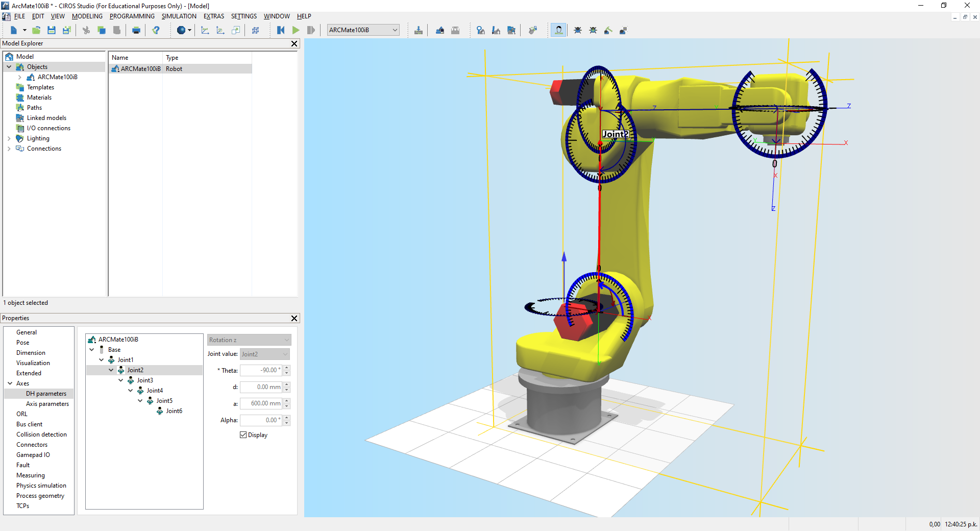Open the dropdown arrow beside sphere icon
Viewport: 980px width, 531px height.
pyautogui.click(x=190, y=30)
